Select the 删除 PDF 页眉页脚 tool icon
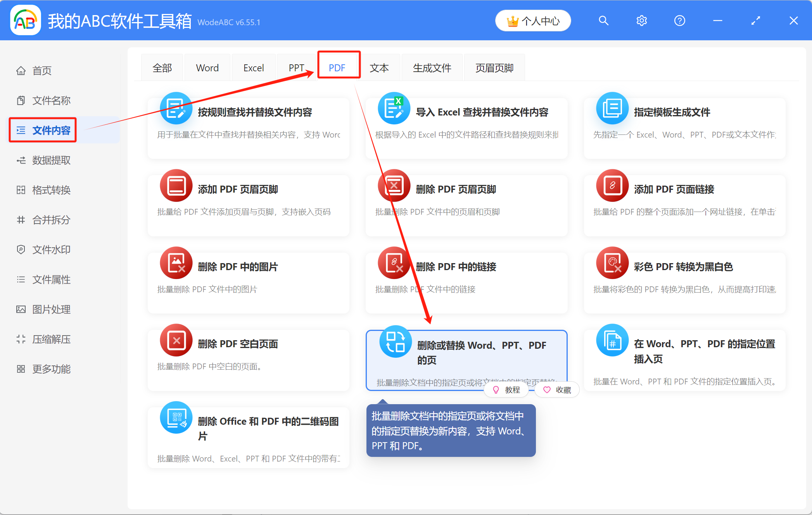 (x=394, y=185)
